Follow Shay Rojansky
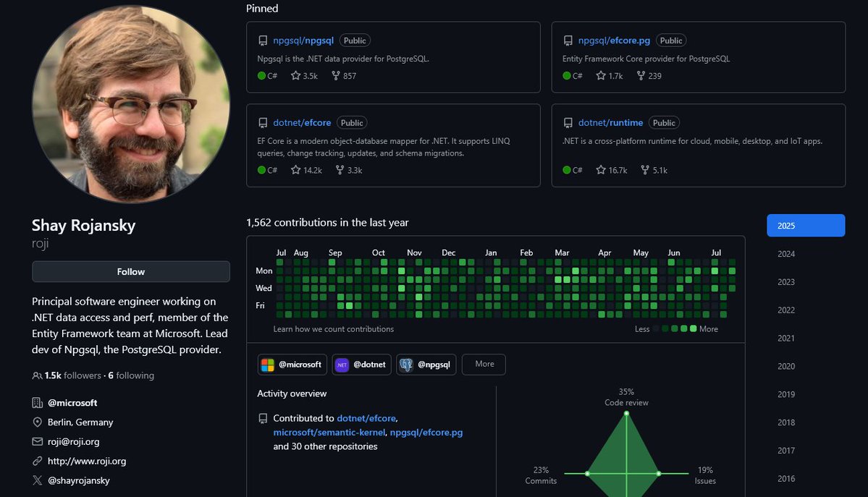 pyautogui.click(x=130, y=272)
